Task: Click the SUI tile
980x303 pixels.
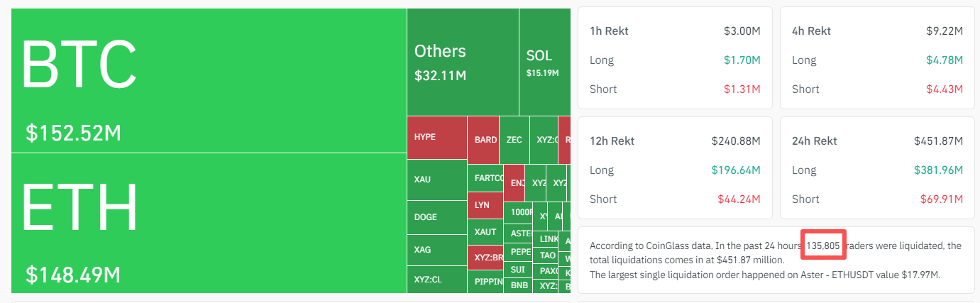Action: click(x=517, y=269)
